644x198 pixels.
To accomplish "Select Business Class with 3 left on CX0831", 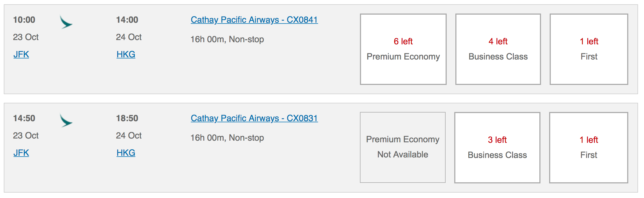I will pyautogui.click(x=497, y=148).
